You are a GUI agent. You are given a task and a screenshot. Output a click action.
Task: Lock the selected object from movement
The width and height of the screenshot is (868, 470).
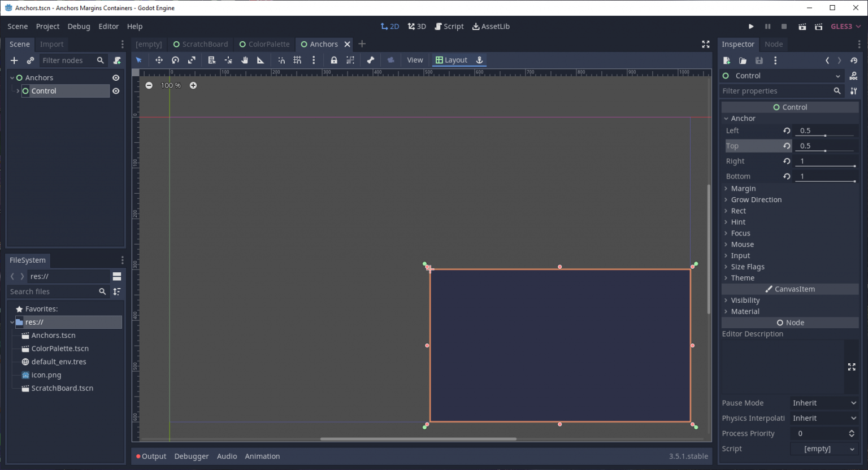click(x=333, y=60)
